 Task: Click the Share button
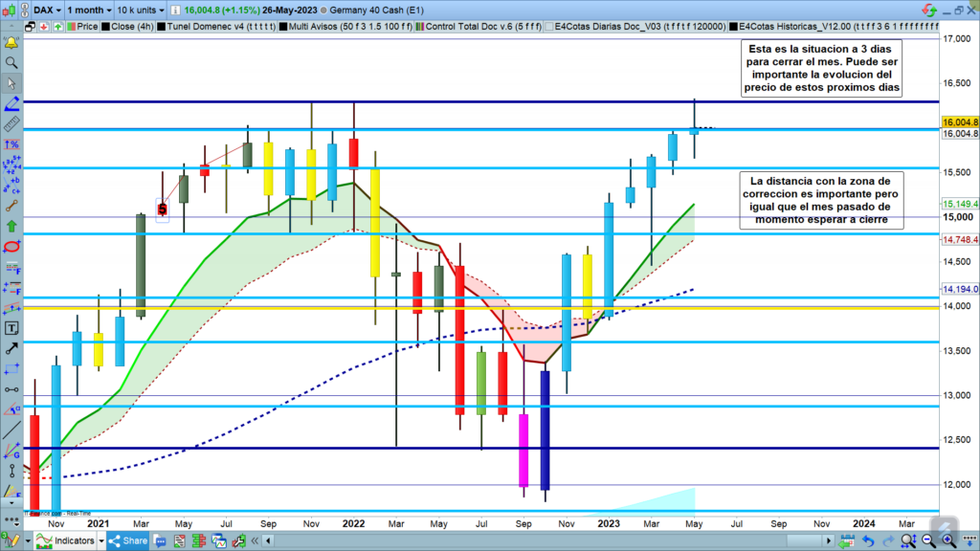[x=127, y=541]
